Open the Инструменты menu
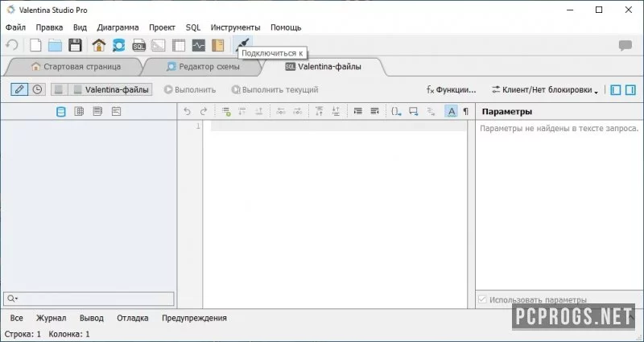 (x=235, y=27)
